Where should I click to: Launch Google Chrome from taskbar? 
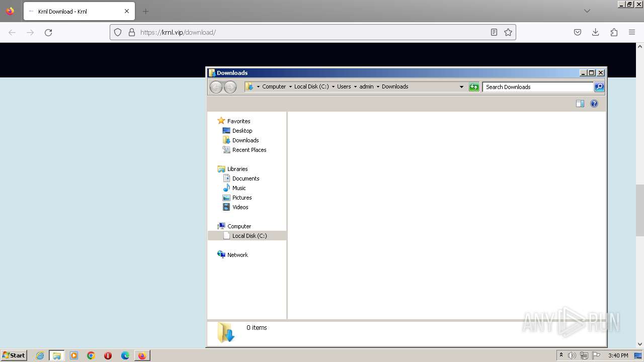click(91, 355)
